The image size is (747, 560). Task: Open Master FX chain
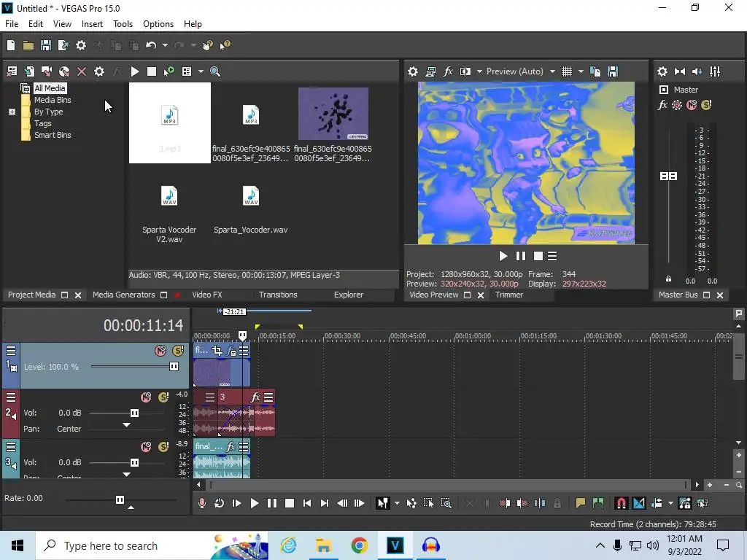[662, 105]
